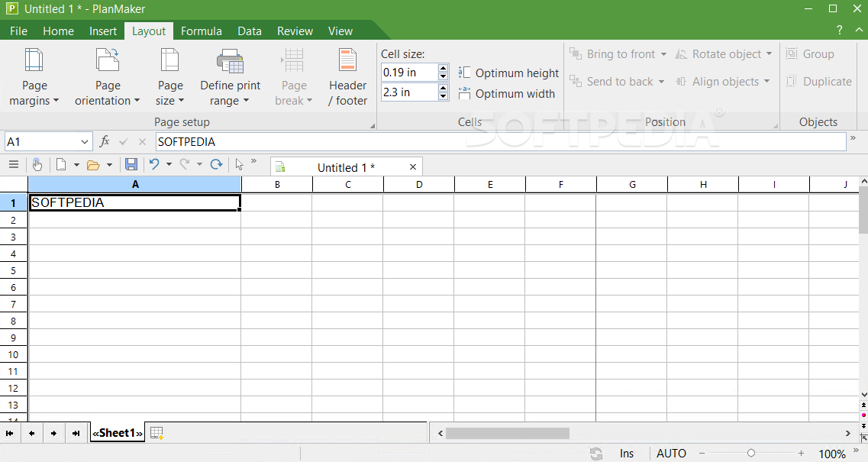Undo the last action
The image size is (868, 462).
click(x=154, y=164)
